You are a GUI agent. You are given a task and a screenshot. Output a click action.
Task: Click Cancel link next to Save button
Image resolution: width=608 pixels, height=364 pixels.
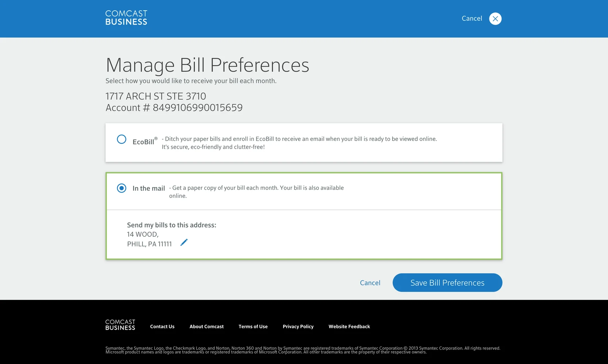pyautogui.click(x=370, y=283)
